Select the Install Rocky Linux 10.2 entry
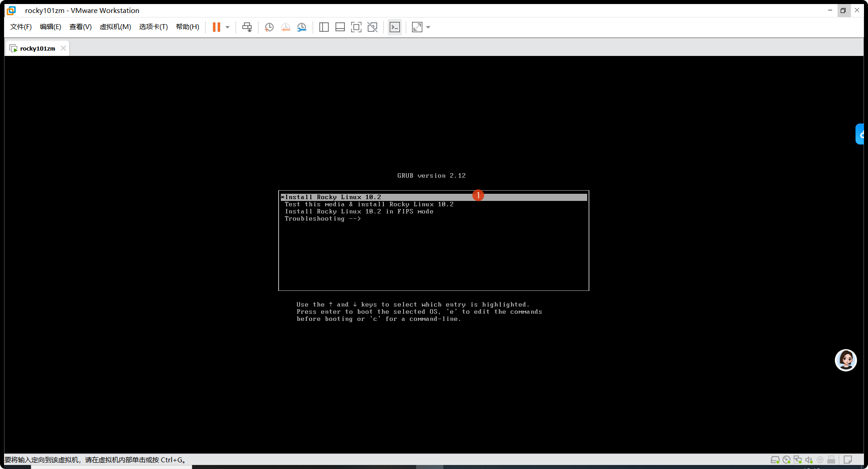868x469 pixels. click(434, 197)
